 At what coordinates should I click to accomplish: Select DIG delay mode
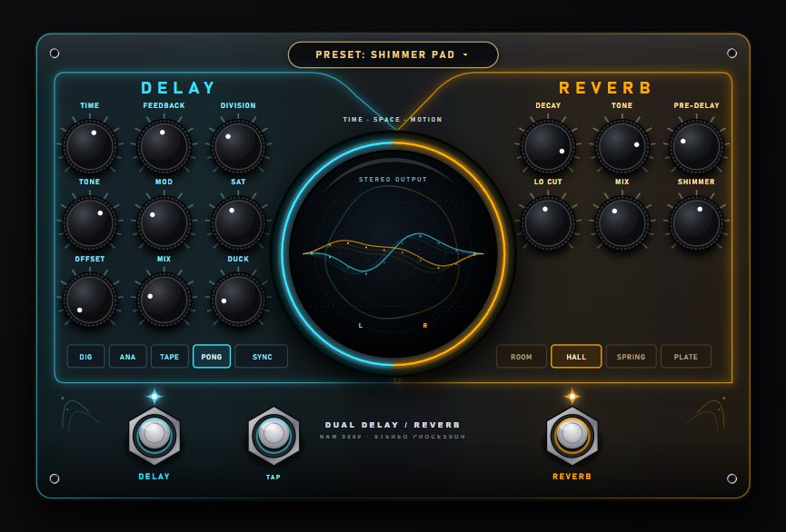coord(85,357)
